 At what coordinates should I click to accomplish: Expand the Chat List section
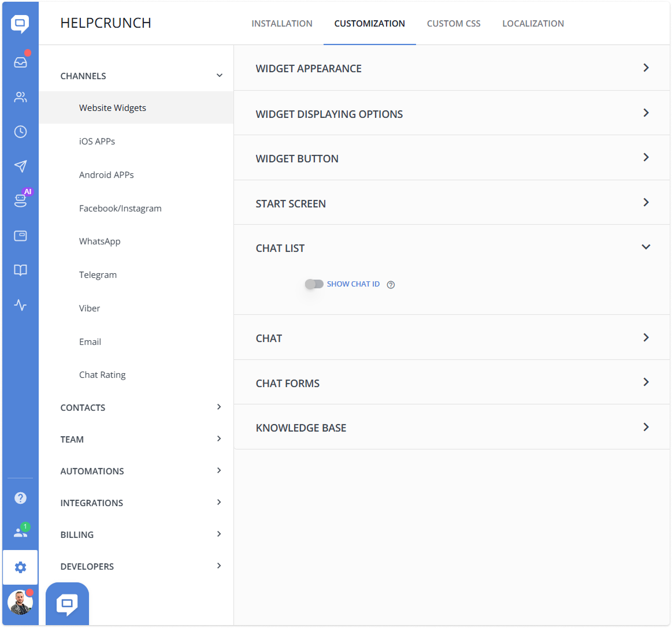click(x=646, y=247)
